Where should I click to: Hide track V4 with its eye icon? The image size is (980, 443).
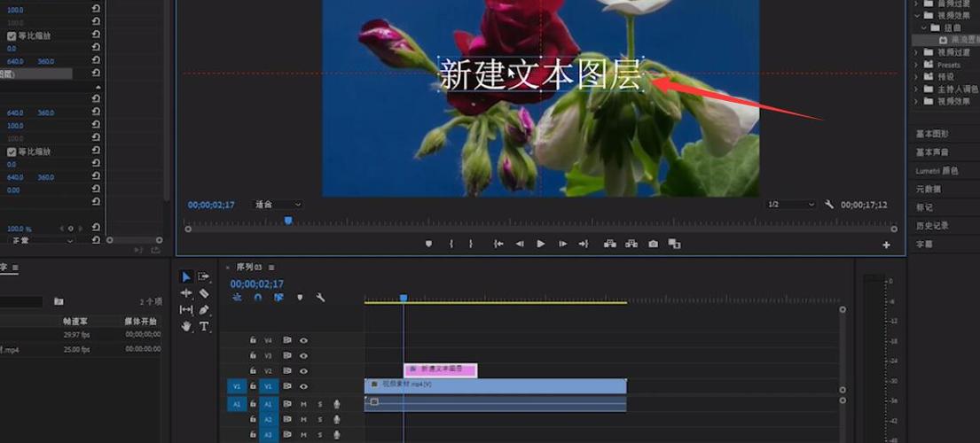[303, 341]
